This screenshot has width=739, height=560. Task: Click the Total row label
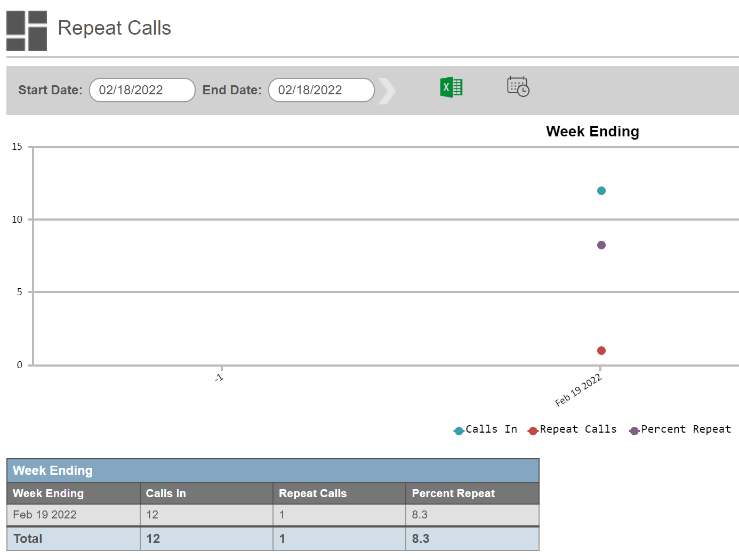point(28,539)
